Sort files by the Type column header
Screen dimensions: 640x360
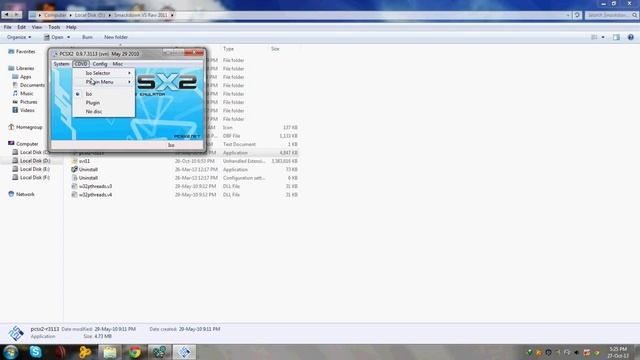(229, 49)
